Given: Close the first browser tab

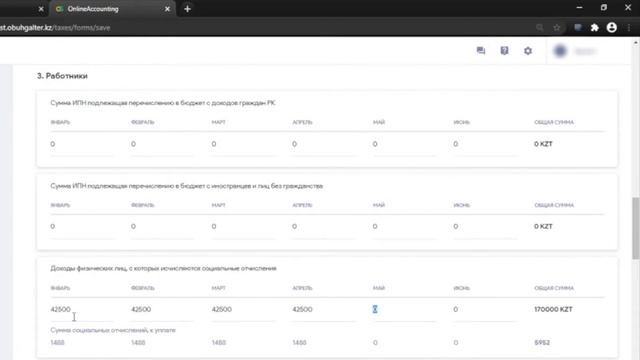Looking at the screenshot, I should (x=41, y=9).
